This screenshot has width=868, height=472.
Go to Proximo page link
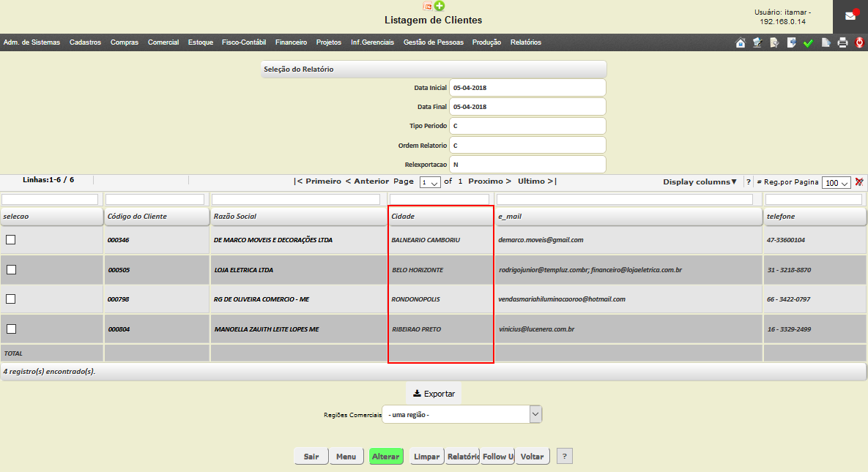(x=489, y=181)
